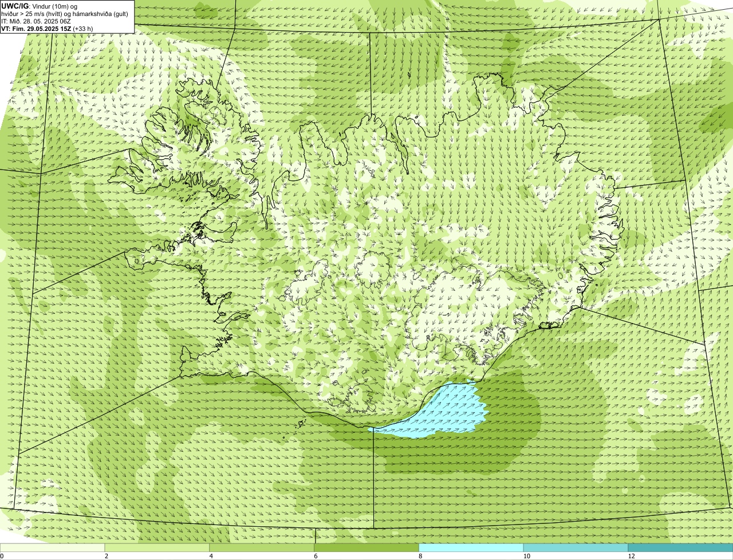Click the "VT: Fim. 29.05.2025 15Z (+33 h)" line
The image size is (733, 560).
(x=47, y=28)
